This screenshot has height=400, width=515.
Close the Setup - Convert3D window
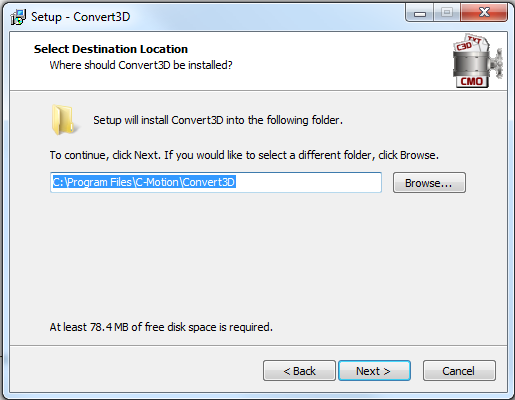pos(484,13)
